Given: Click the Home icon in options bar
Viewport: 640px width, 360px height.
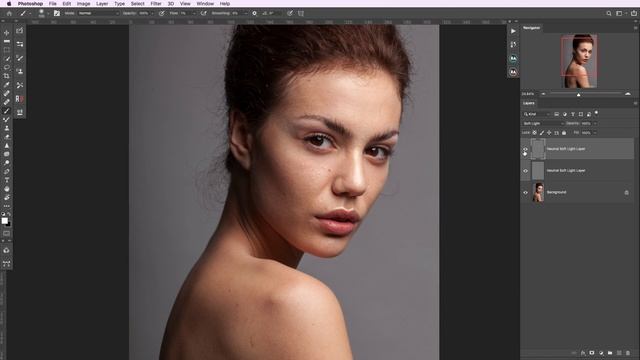Looking at the screenshot, I should coord(9,13).
